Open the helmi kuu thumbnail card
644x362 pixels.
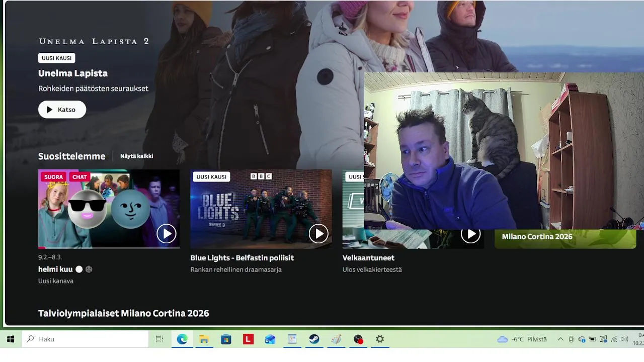coord(109,209)
